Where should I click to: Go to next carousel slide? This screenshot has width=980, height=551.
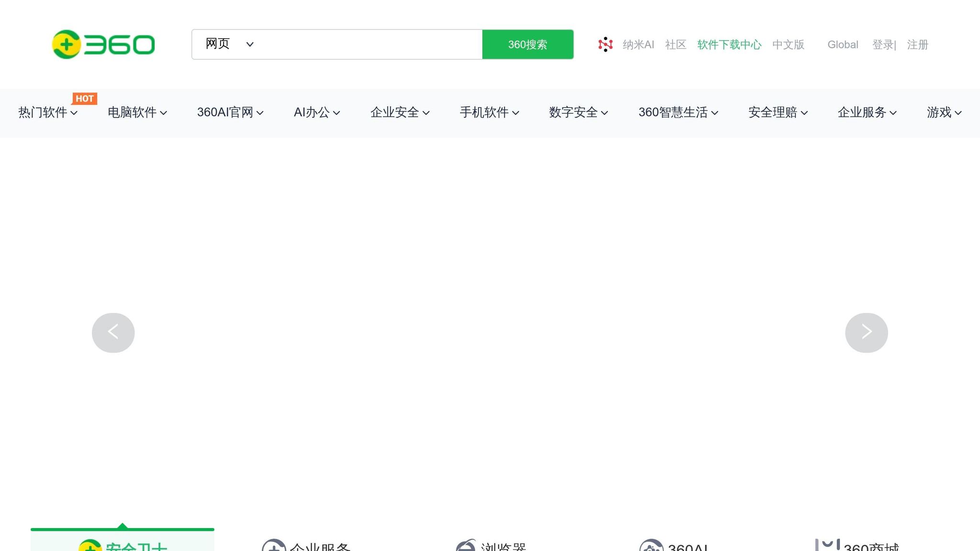tap(866, 333)
